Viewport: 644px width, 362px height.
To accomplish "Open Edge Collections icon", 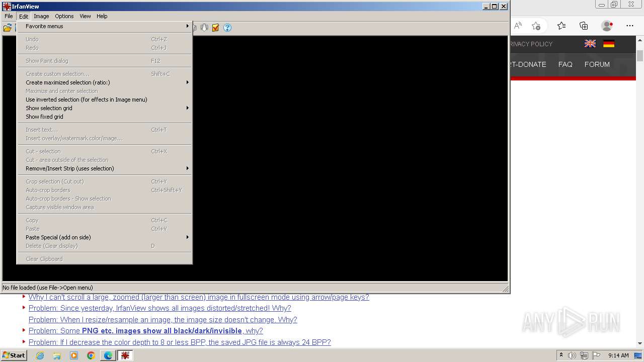I will (584, 26).
